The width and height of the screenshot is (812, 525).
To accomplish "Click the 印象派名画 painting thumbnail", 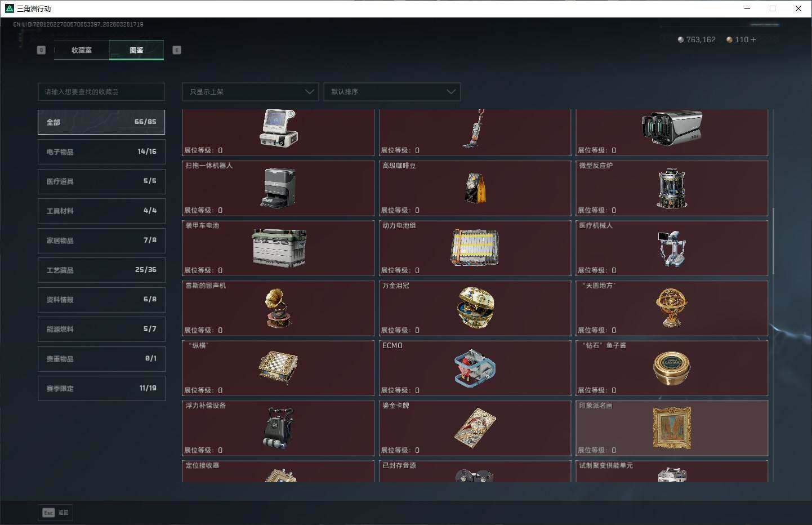I will click(671, 428).
